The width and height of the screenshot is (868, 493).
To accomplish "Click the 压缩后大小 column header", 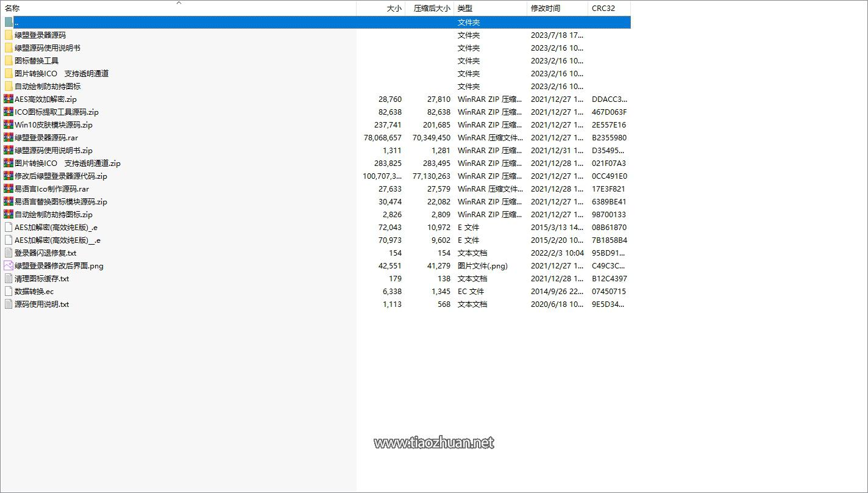I will [x=432, y=9].
